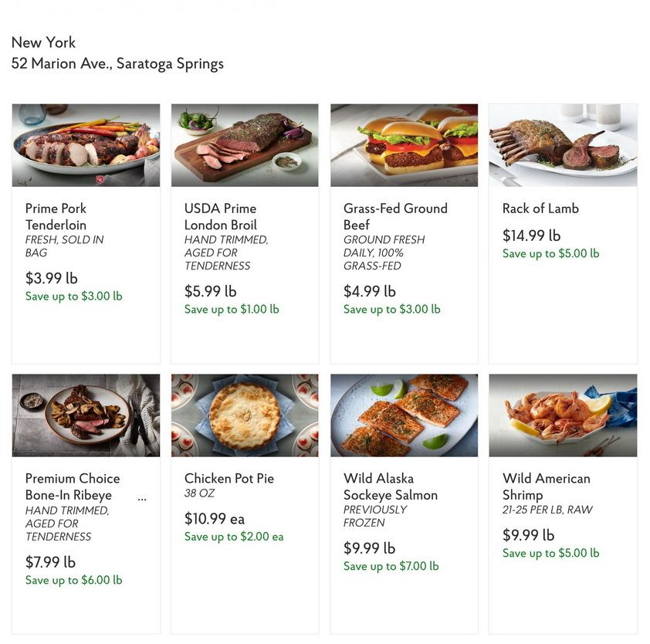
Task: Click 'Save up to $2.00 ea' pot pie deal
Action: [234, 537]
